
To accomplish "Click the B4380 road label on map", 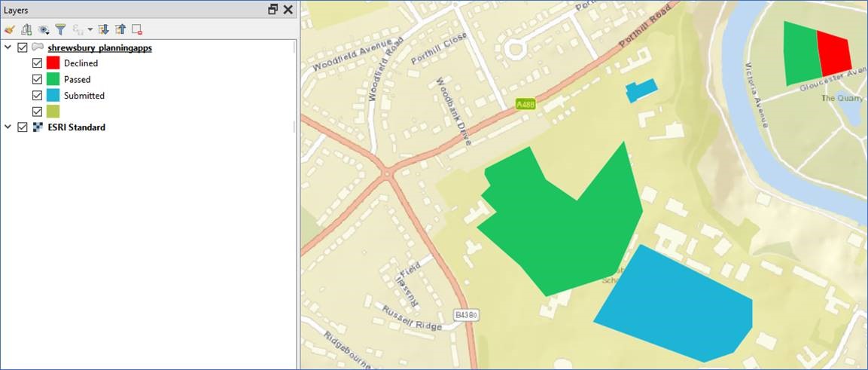I will pos(466,314).
